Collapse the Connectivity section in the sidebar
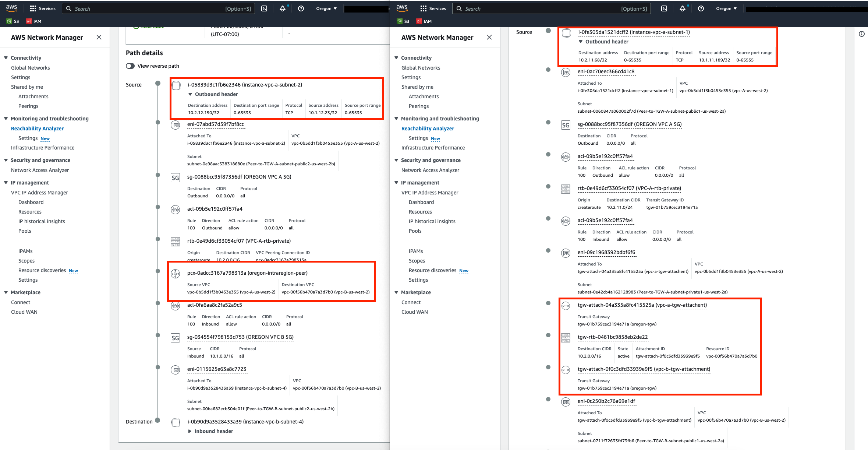This screenshot has height=450, width=868. click(6, 57)
